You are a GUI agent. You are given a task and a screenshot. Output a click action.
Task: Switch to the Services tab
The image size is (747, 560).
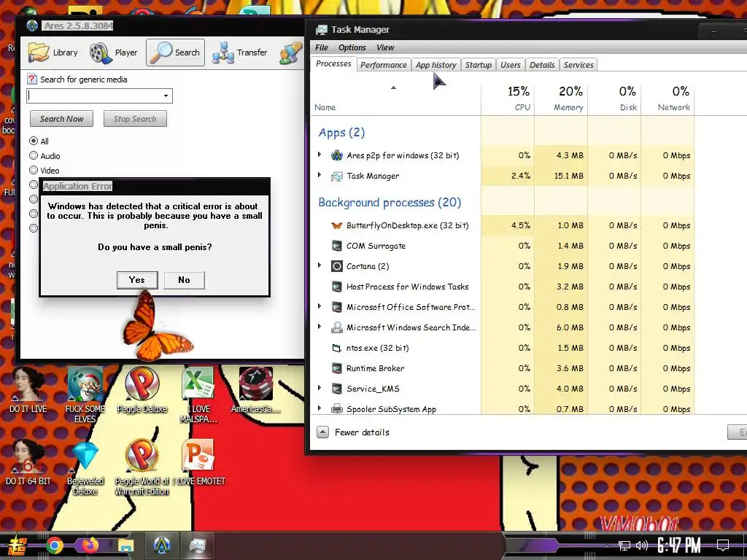pos(578,65)
